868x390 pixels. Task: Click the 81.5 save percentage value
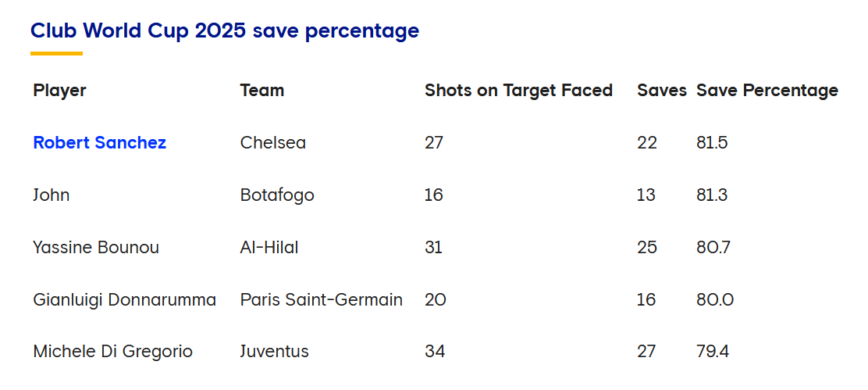click(x=712, y=143)
